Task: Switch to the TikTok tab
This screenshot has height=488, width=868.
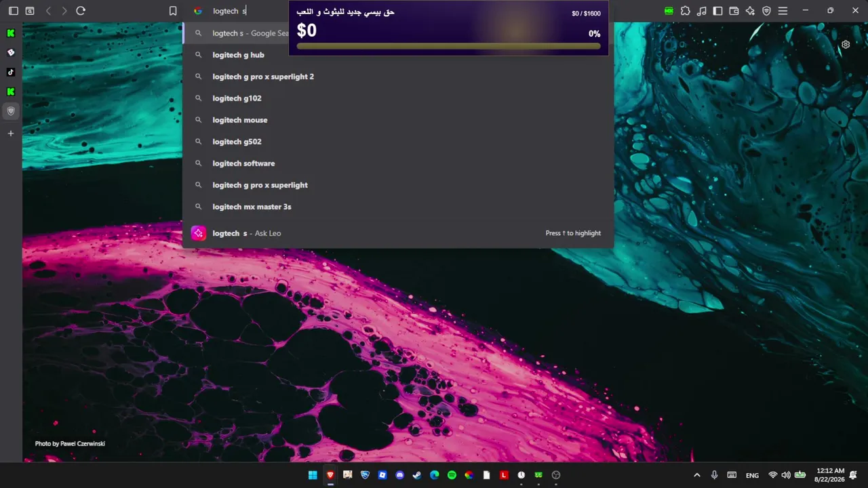Action: 11,72
